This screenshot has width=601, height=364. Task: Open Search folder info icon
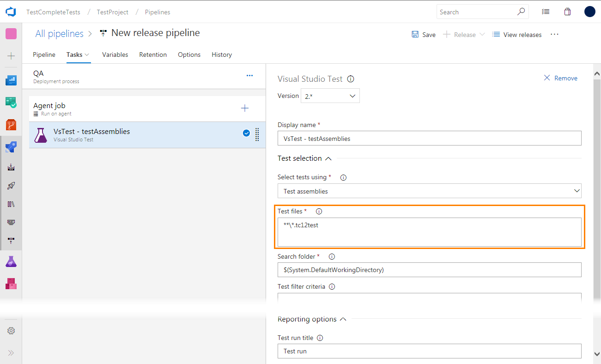332,257
